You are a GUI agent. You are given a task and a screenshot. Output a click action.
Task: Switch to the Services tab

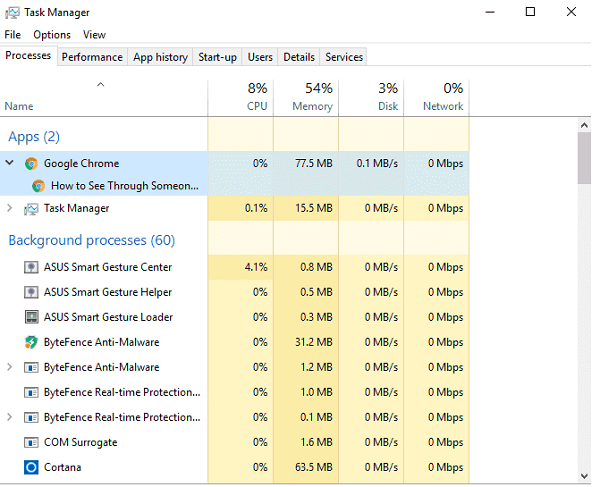tap(344, 57)
